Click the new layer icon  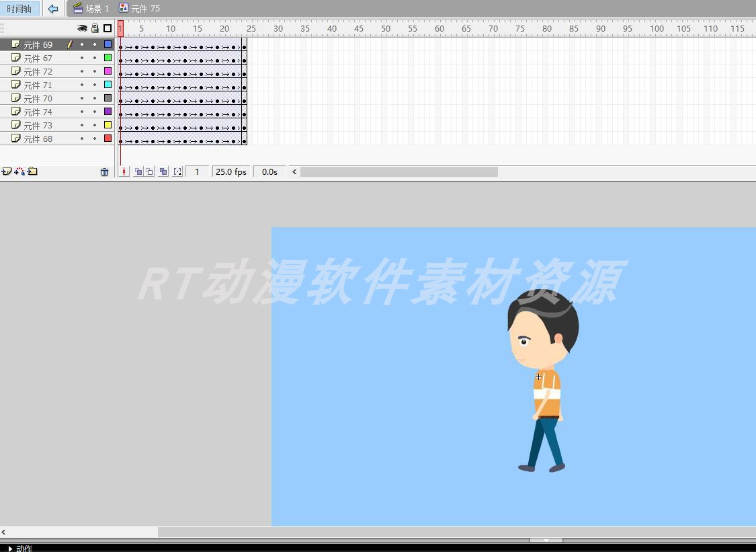7,171
